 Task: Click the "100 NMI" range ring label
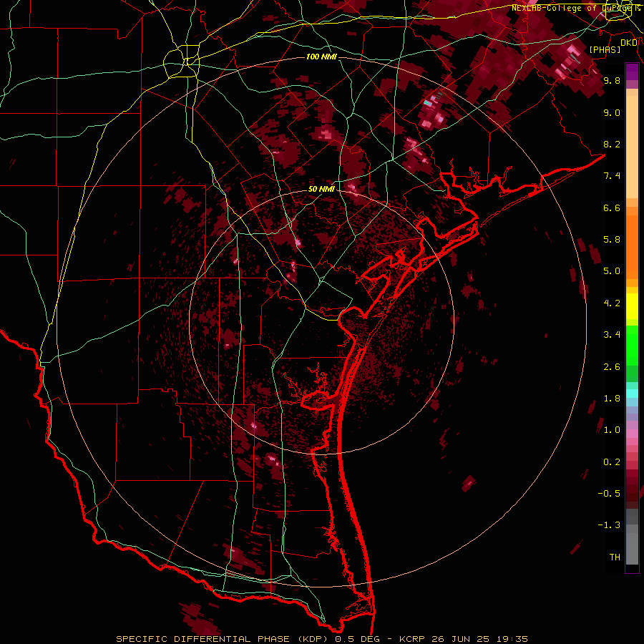point(321,57)
